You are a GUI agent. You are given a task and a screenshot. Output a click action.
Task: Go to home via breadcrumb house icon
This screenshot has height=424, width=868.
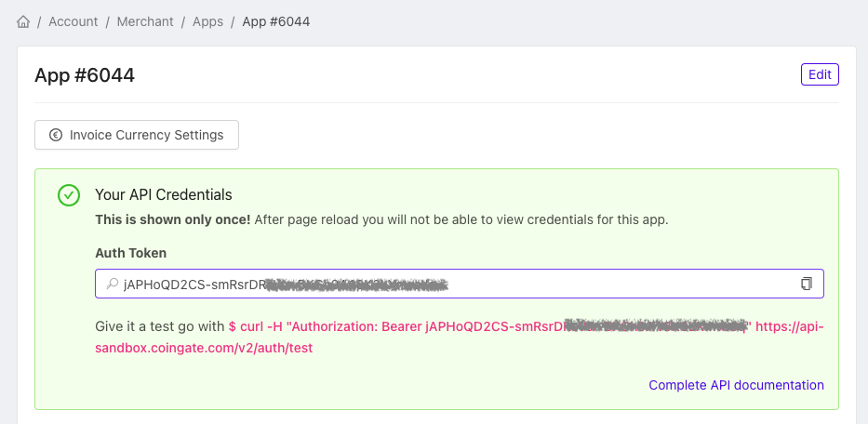tap(23, 21)
